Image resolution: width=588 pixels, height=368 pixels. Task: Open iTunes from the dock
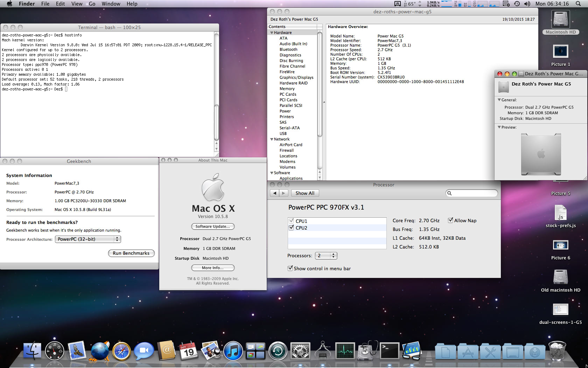(233, 351)
